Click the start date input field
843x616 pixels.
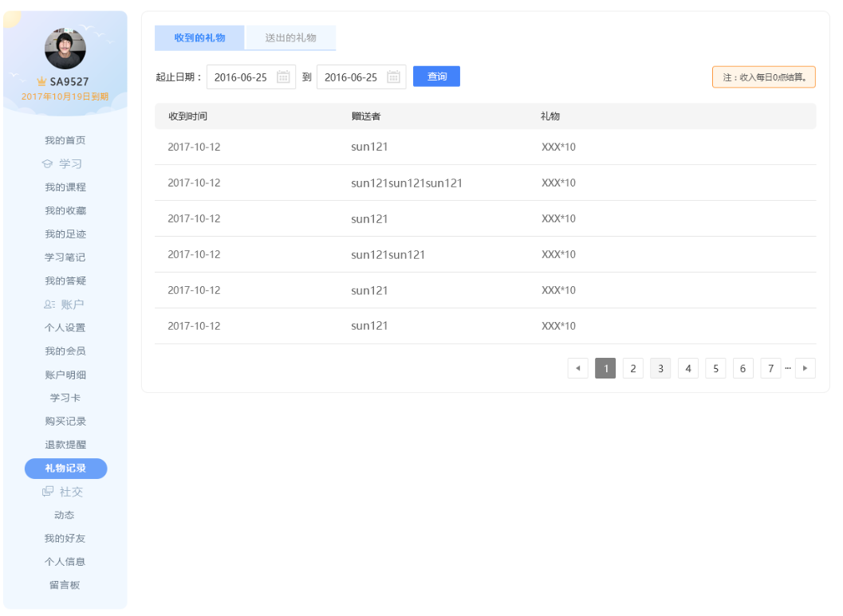tap(241, 77)
